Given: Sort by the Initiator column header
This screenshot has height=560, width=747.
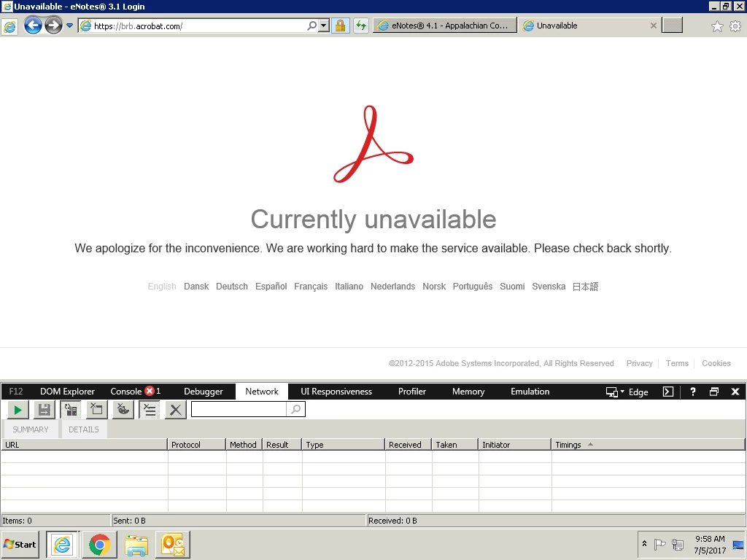Looking at the screenshot, I should pos(515,445).
